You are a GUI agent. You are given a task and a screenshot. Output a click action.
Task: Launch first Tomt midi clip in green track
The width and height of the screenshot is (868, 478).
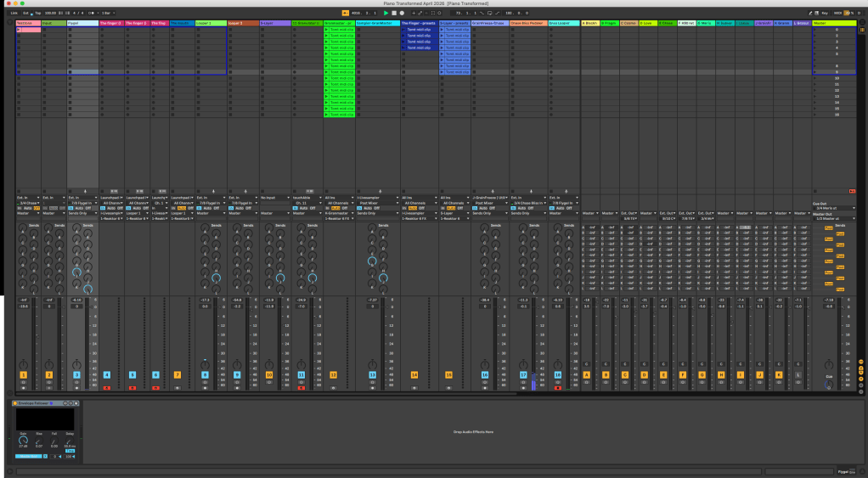point(327,29)
